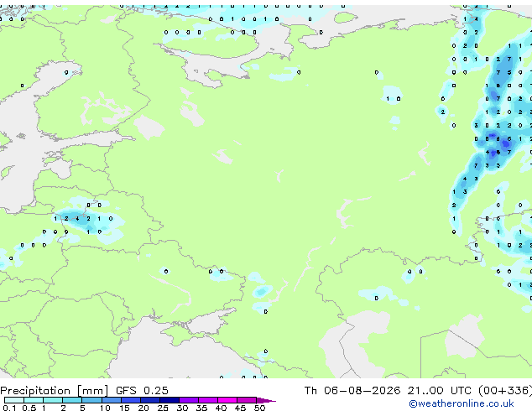The width and height of the screenshot is (532, 411).
Task: Click the 1–2 mm legend color swatch
Action: [53, 400]
